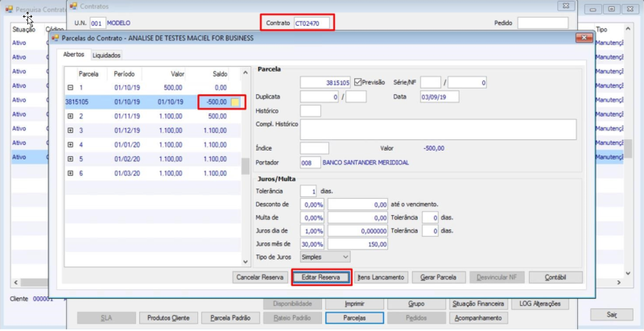The width and height of the screenshot is (644, 331).
Task: Expand parcela 5 row
Action: (x=70, y=159)
